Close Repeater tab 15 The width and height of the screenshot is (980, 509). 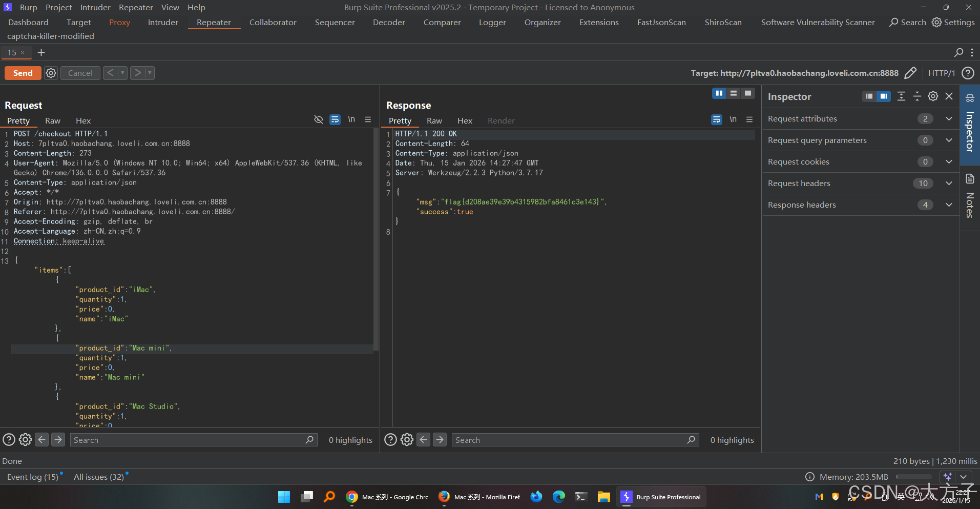(x=23, y=52)
